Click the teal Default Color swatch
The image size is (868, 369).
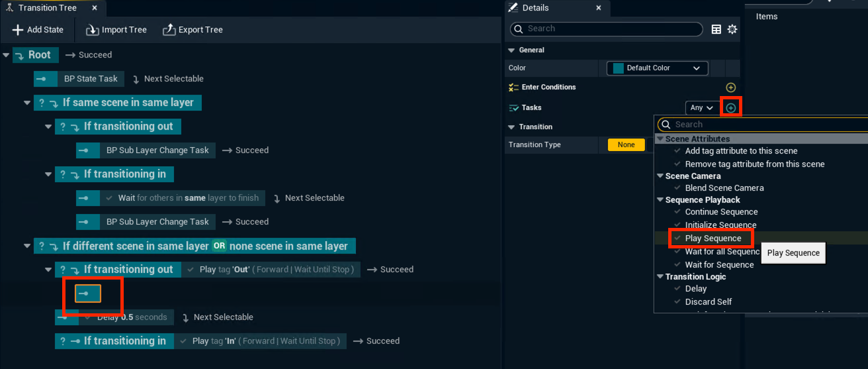(x=619, y=68)
